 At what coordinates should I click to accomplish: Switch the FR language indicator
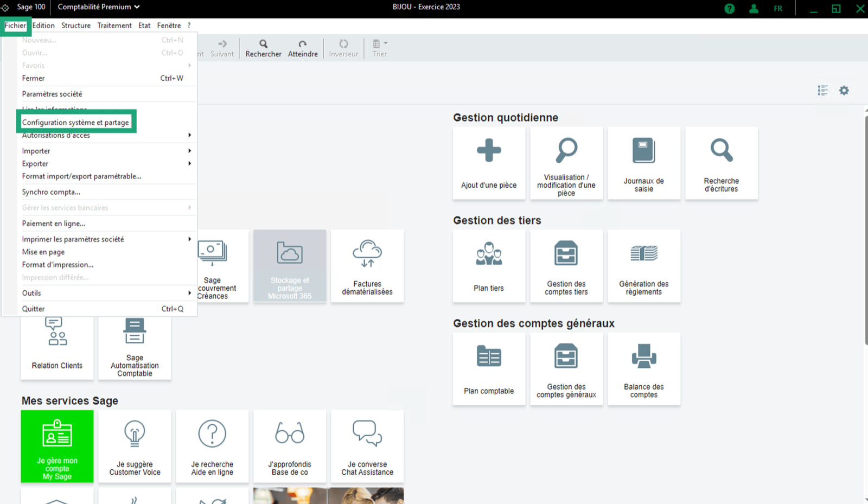778,9
